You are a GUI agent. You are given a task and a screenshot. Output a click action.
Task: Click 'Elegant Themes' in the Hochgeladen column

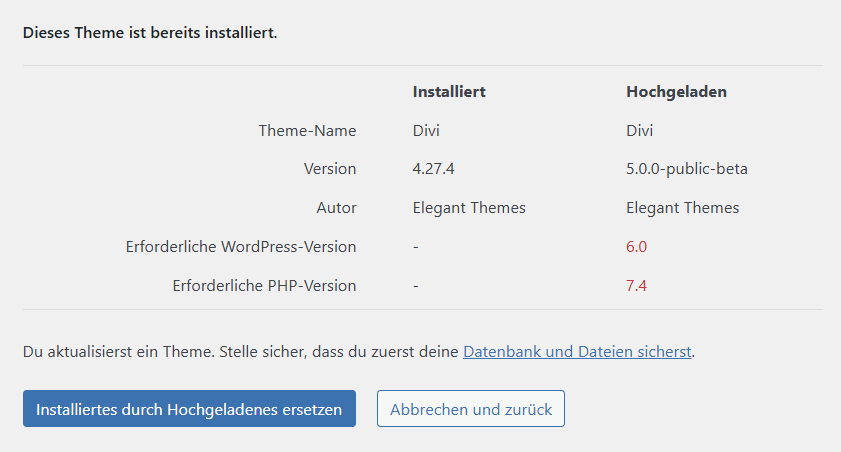pyautogui.click(x=683, y=208)
